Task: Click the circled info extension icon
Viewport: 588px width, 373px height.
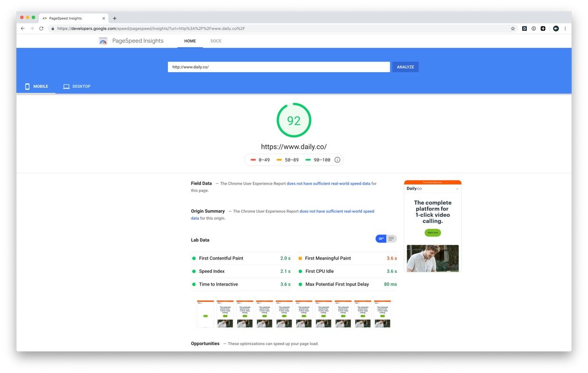Action: tap(533, 28)
